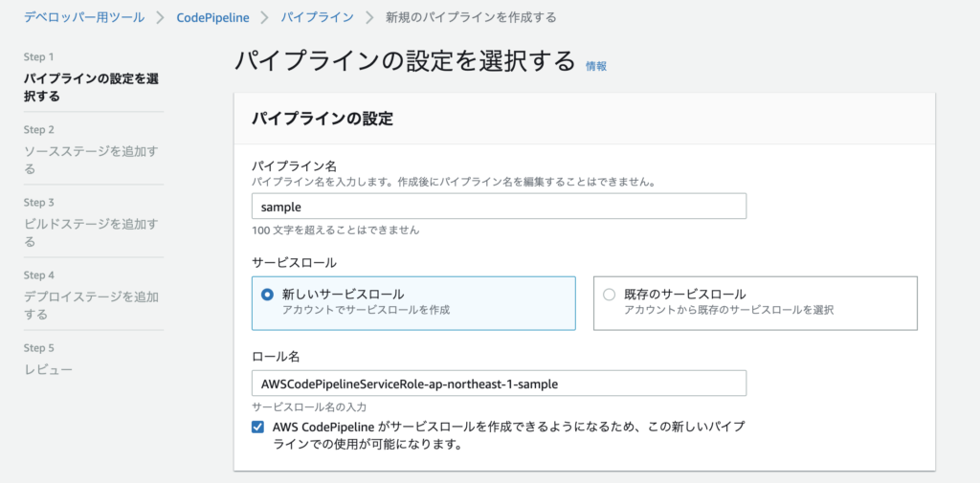The height and width of the screenshot is (483, 980).
Task: Go to the パイプライン breadcrumb link
Action: point(316,17)
